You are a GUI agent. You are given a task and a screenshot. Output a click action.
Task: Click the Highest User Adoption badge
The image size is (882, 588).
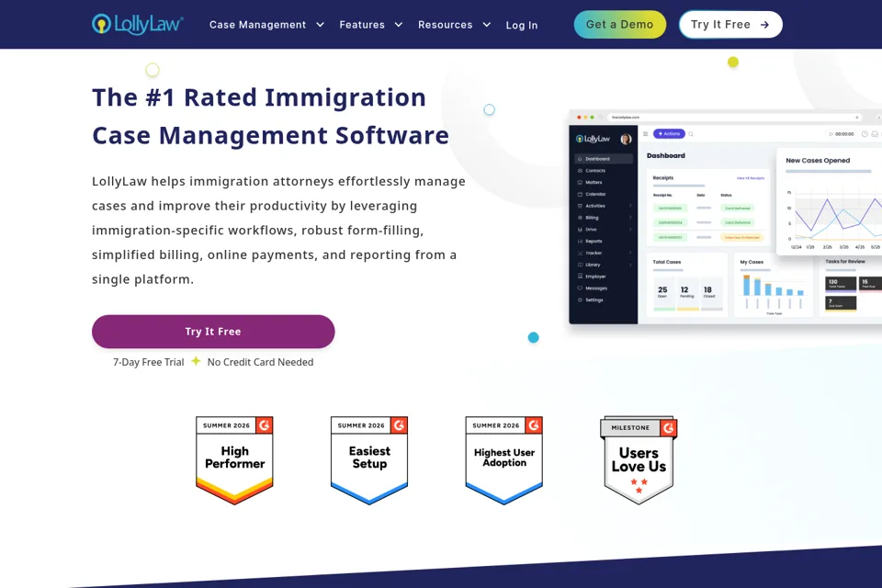[x=504, y=460]
